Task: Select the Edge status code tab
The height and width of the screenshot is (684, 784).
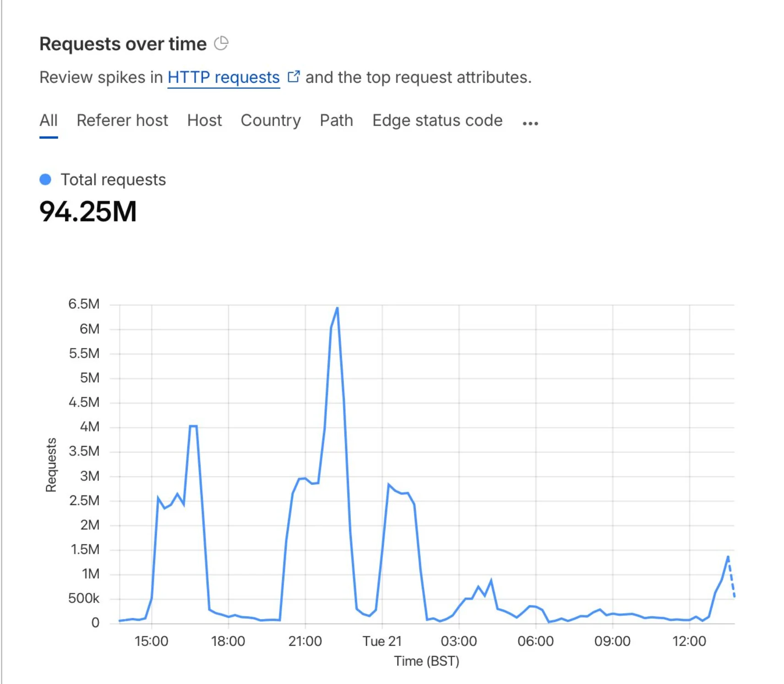Action: pyautogui.click(x=437, y=120)
